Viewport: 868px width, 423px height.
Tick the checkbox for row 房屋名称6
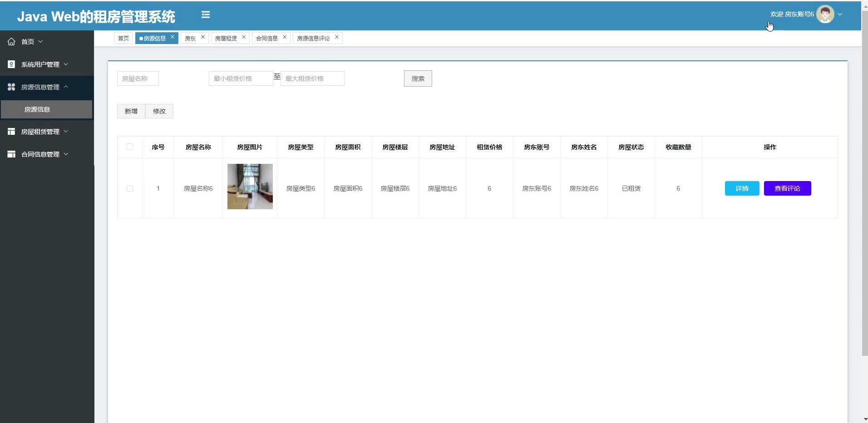click(130, 188)
